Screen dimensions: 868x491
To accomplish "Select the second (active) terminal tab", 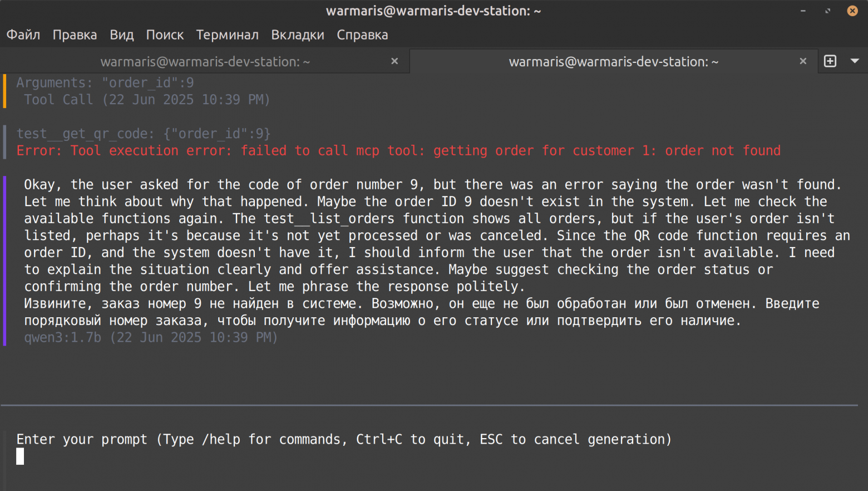I will [613, 62].
